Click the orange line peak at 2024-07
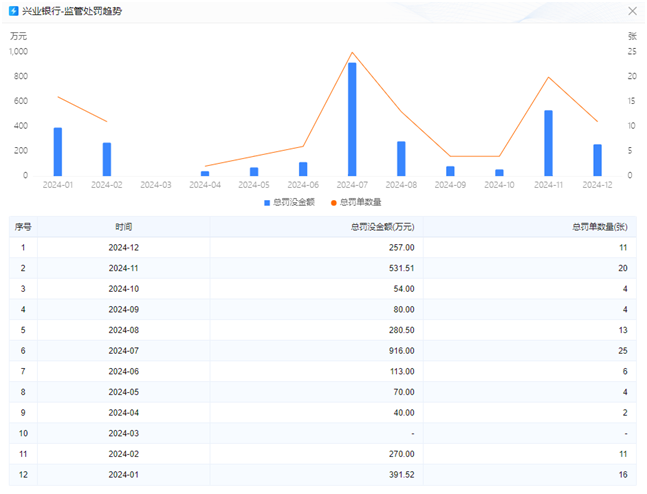This screenshot has width=647, height=494. [x=352, y=53]
